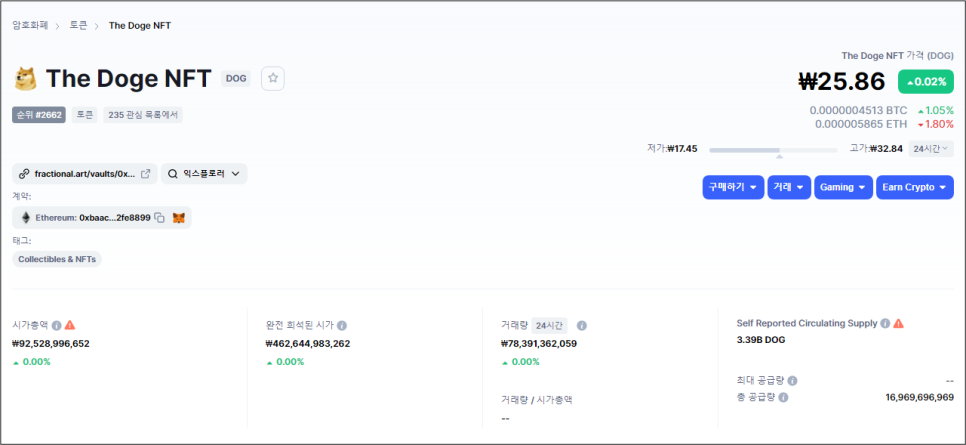Open external link icon beside fractional.art
The height and width of the screenshot is (445, 966).
click(146, 174)
